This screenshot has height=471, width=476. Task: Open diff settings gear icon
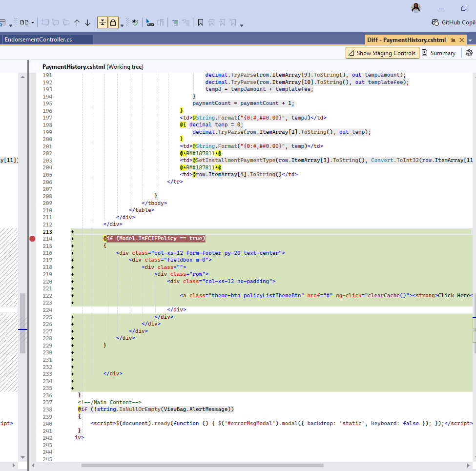click(469, 53)
